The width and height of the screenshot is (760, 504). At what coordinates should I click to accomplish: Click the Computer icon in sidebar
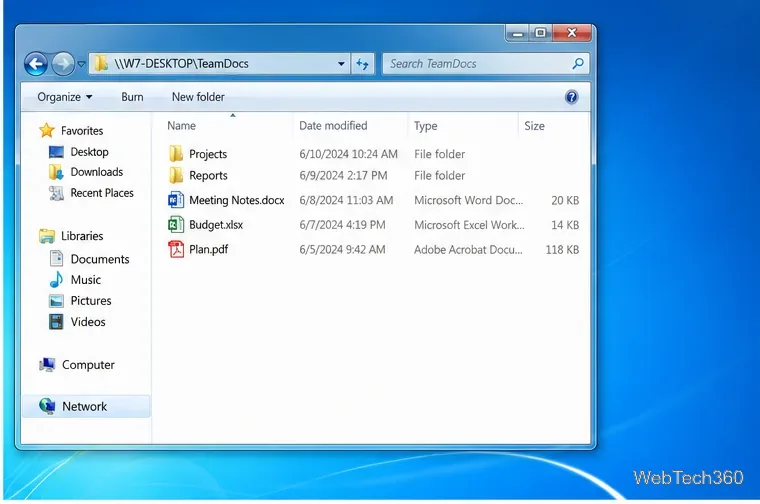pos(47,364)
